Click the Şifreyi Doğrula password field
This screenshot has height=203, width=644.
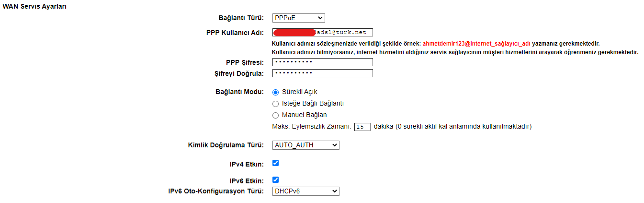(x=322, y=73)
